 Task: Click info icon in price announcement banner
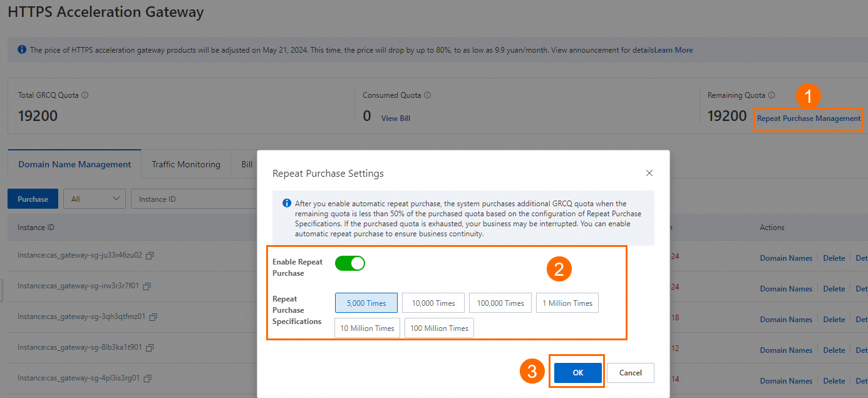22,50
